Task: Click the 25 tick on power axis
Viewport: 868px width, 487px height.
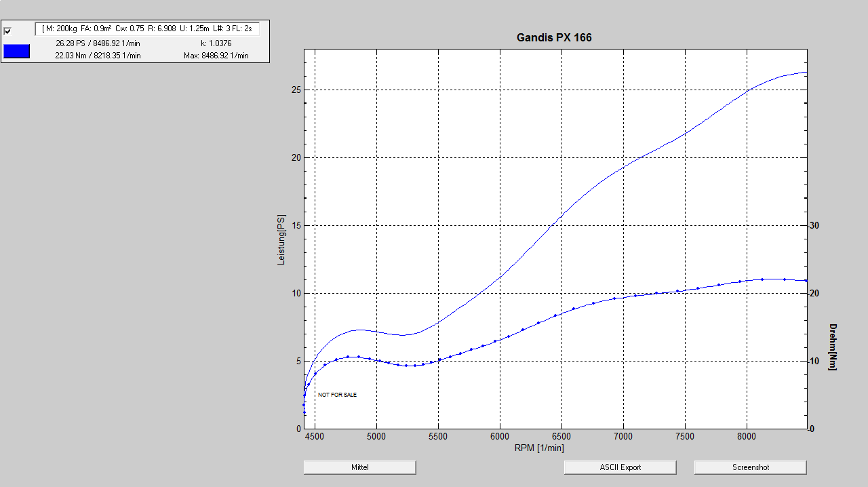Action: tap(296, 90)
